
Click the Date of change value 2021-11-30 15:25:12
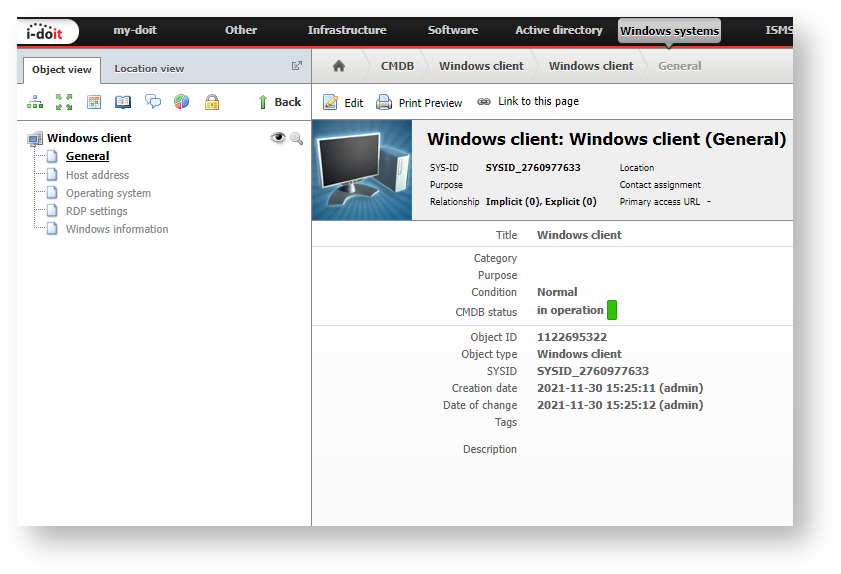[x=620, y=405]
